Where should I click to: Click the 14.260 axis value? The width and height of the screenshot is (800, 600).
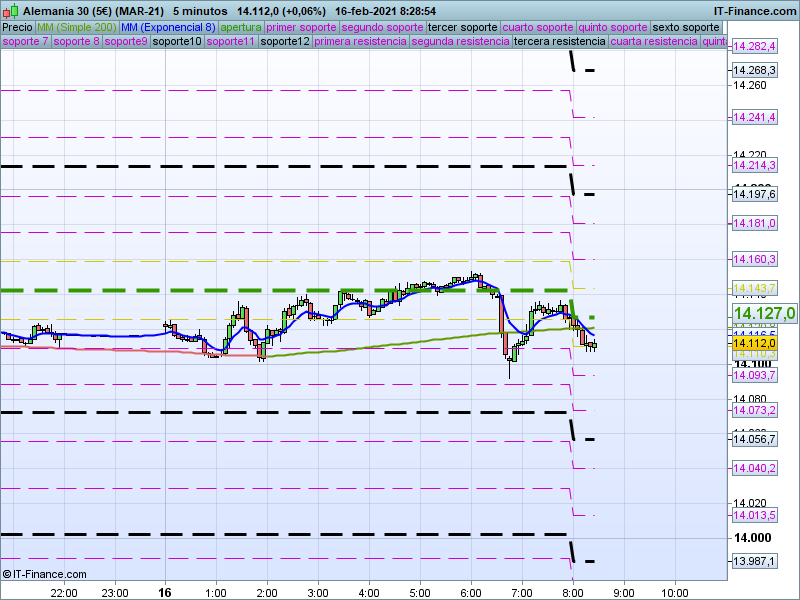(750, 85)
